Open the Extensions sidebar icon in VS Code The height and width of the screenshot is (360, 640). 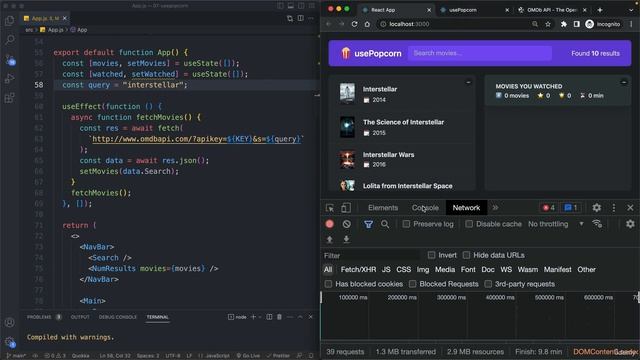[x=9, y=98]
